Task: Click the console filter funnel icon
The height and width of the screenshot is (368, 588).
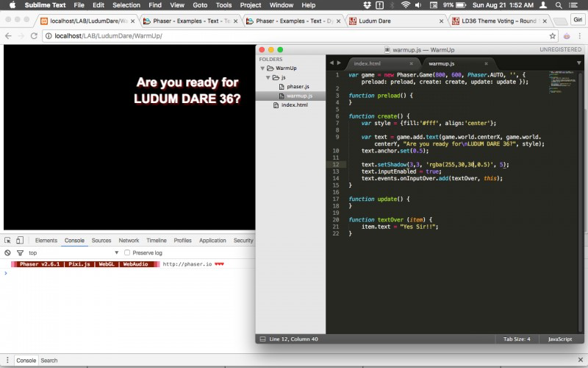Action: click(21, 252)
